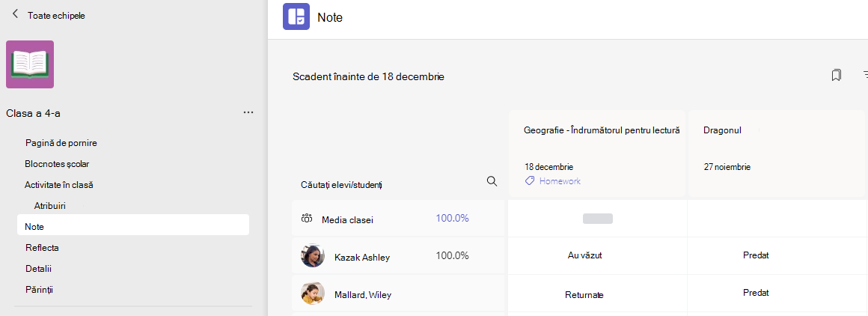Select Note in the sidebar
The width and height of the screenshot is (868, 316).
[x=133, y=226]
